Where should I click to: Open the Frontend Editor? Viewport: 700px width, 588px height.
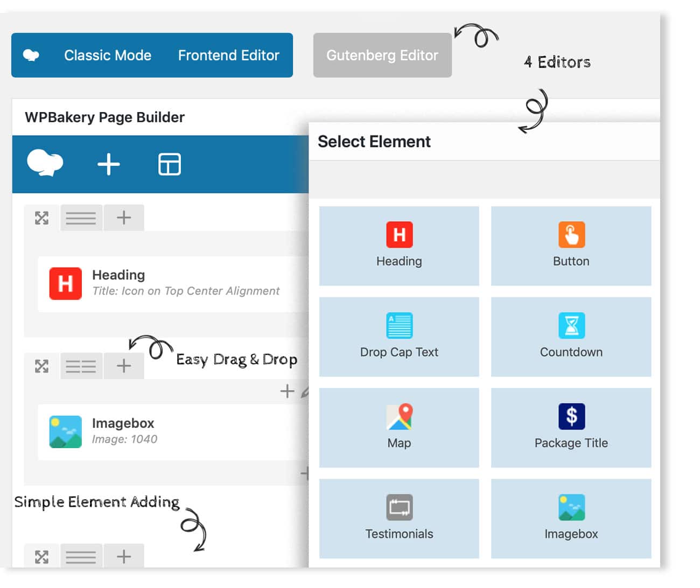click(229, 55)
